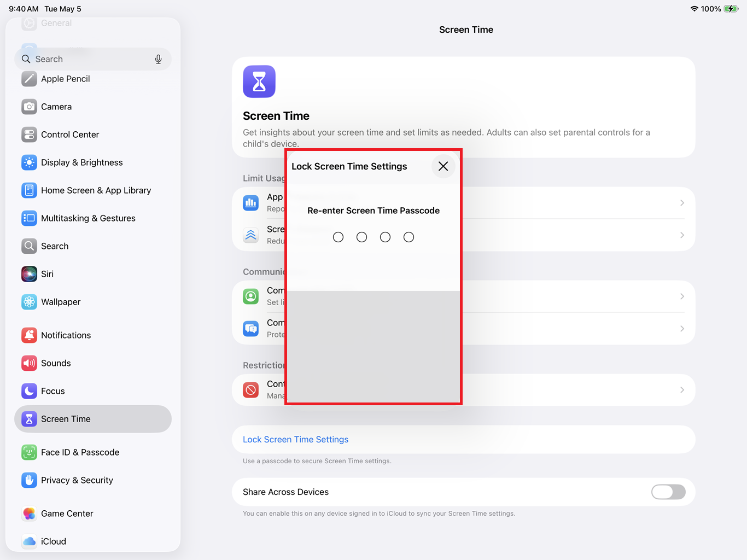Viewport: 747px width, 560px height.
Task: Toggle the Share Across Devices switch
Action: coord(668,492)
